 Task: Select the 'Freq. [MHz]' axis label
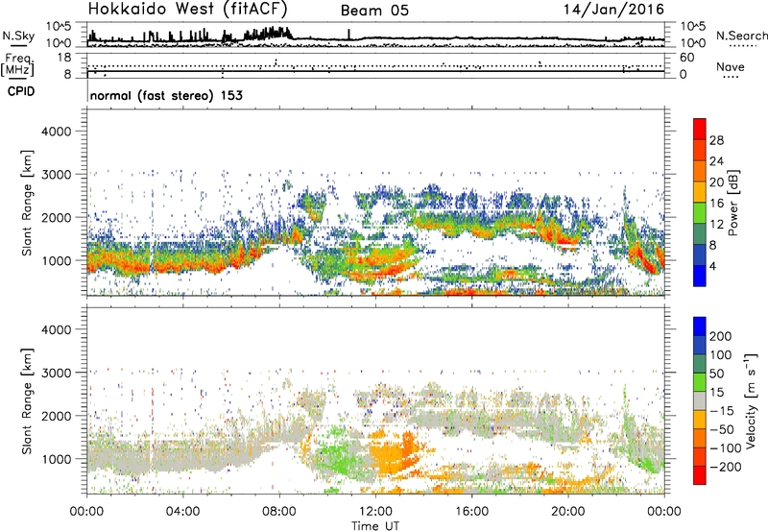[17, 64]
